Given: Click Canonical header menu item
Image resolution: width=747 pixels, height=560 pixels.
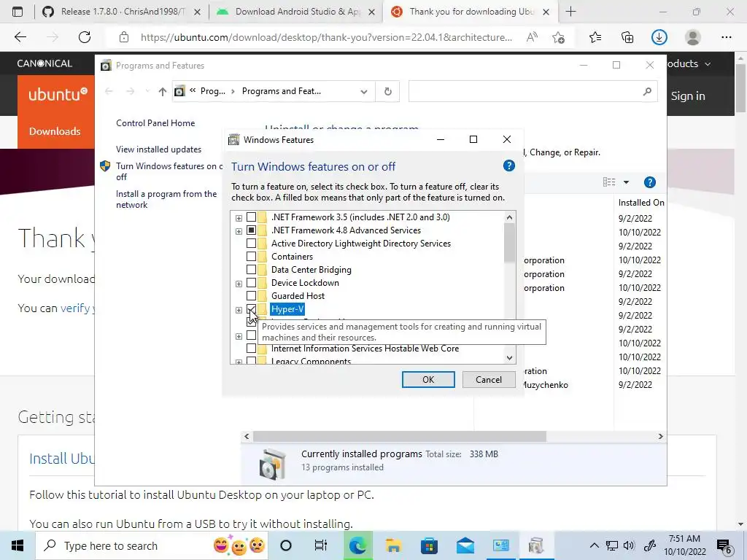Looking at the screenshot, I should (x=44, y=63).
